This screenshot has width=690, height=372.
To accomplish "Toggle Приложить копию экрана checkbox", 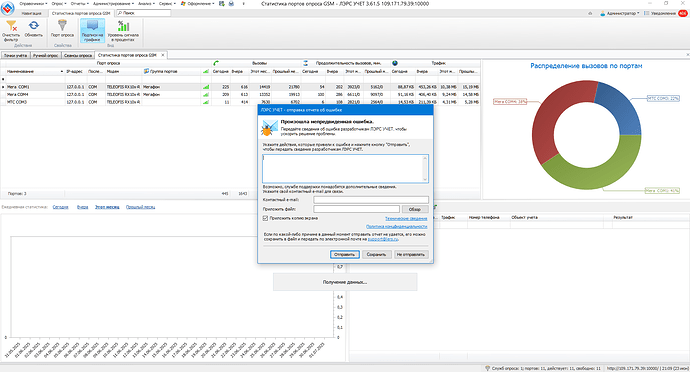I will [x=265, y=218].
